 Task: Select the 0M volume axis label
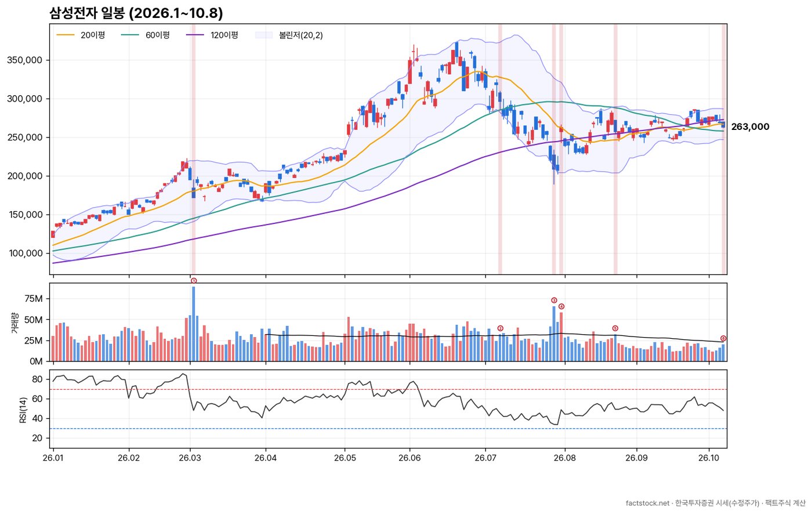coord(37,361)
